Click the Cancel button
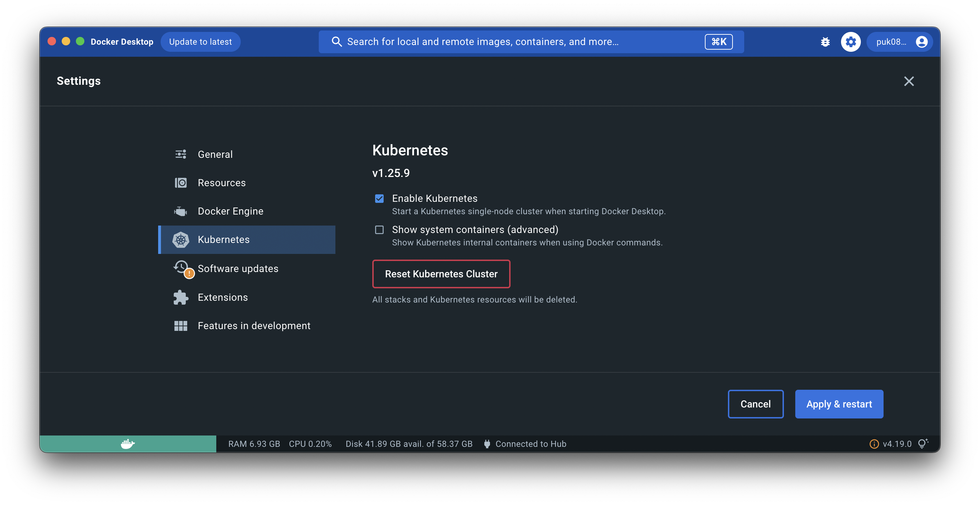This screenshot has height=505, width=980. point(755,404)
